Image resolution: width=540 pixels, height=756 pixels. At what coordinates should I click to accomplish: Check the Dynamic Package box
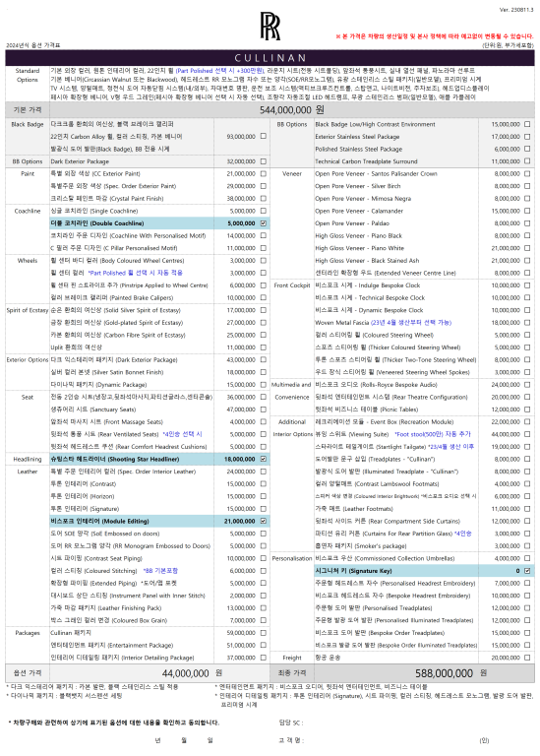[x=263, y=385]
